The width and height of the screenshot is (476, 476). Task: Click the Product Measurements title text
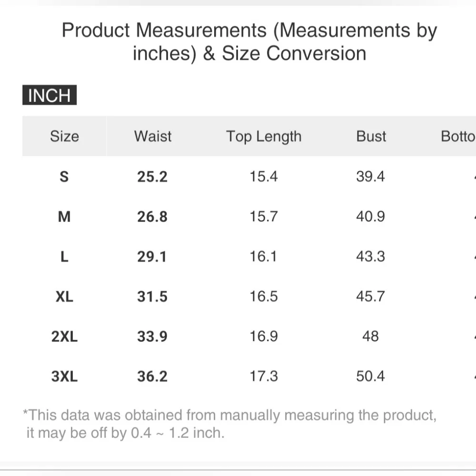(x=249, y=42)
